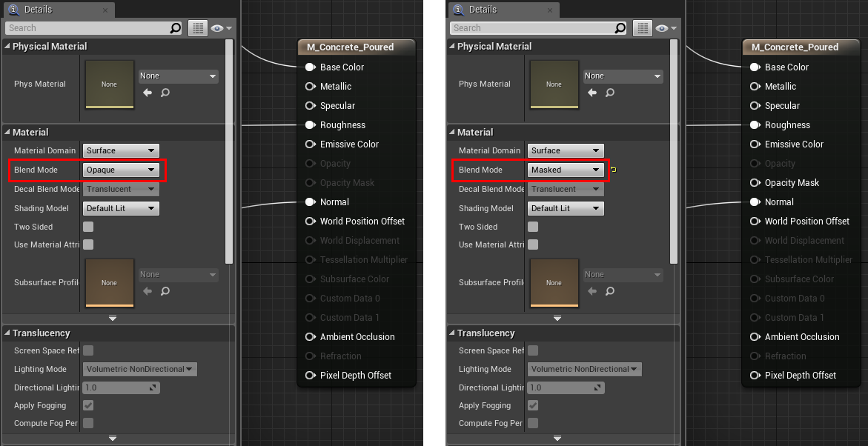Toggle Compute Fog Per Pixel in the Masked panel
Image resolution: width=868 pixels, height=446 pixels.
533,423
